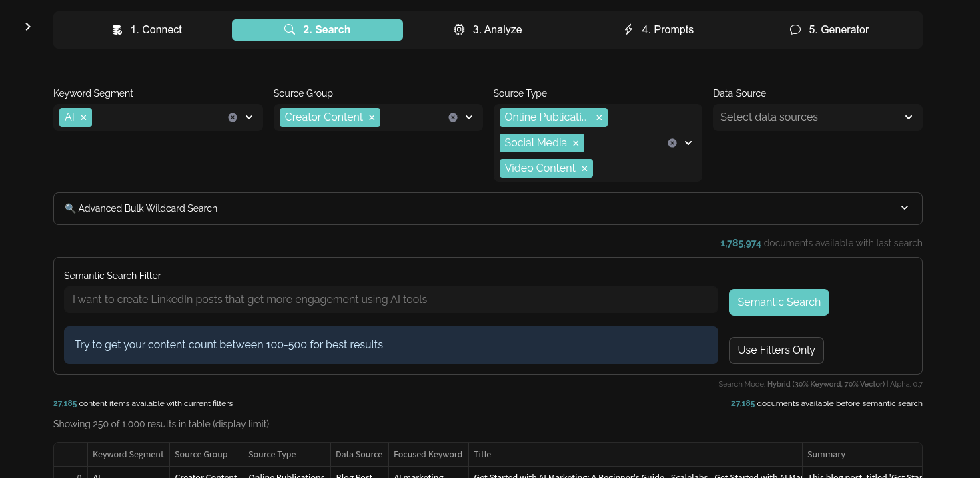Open the Data Source dropdown

818,117
